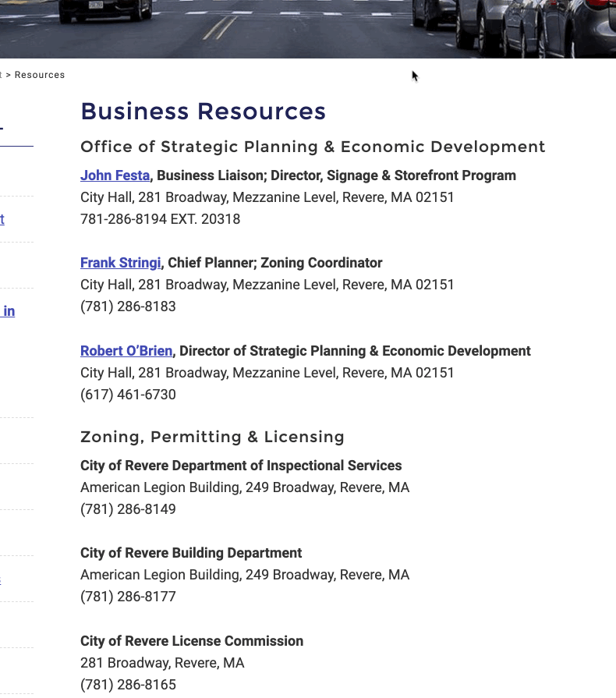
Task: Open the Frank Stringi link
Action: (x=120, y=263)
